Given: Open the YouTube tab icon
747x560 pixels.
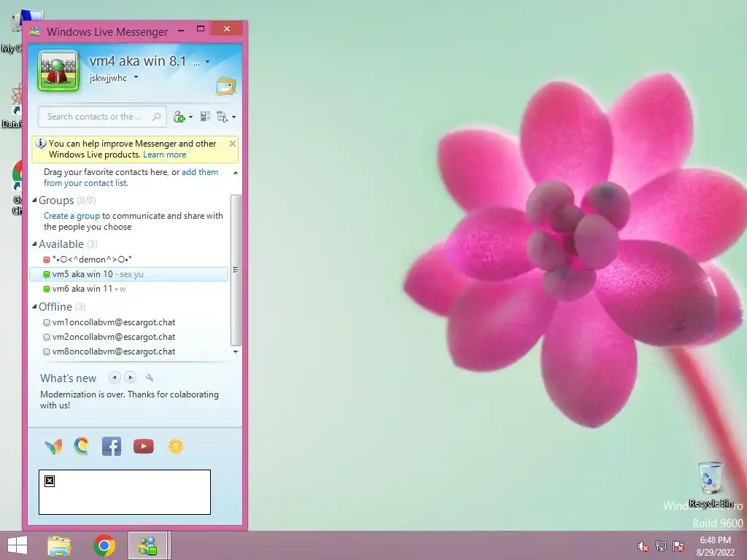Looking at the screenshot, I should 144,446.
